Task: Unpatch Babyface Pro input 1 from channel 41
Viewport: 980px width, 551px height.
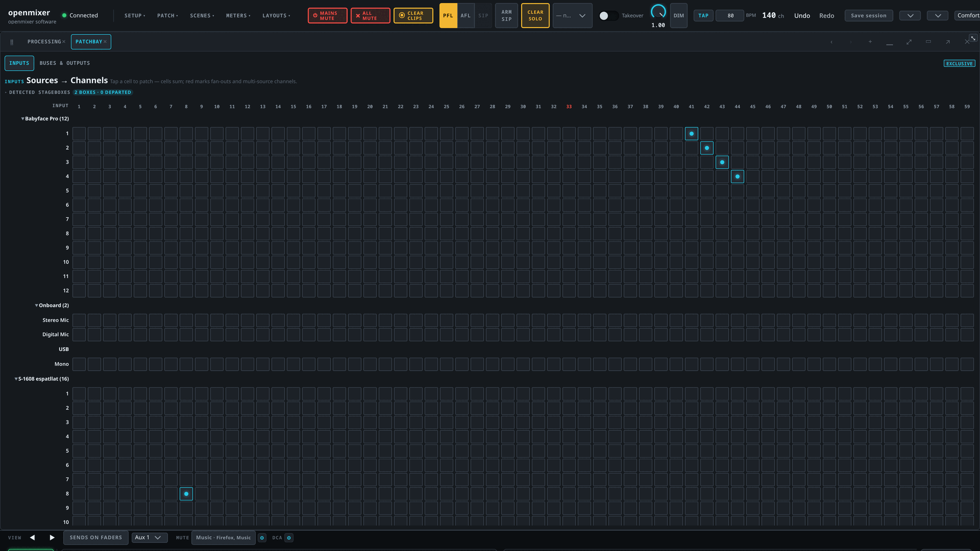Action: 691,134
